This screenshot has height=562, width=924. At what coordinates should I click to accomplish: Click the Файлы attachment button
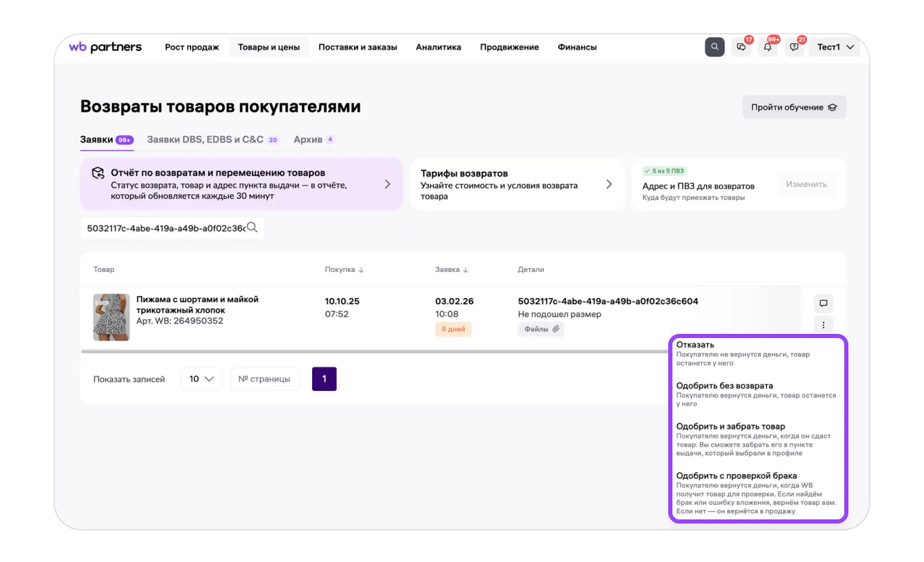coord(541,329)
